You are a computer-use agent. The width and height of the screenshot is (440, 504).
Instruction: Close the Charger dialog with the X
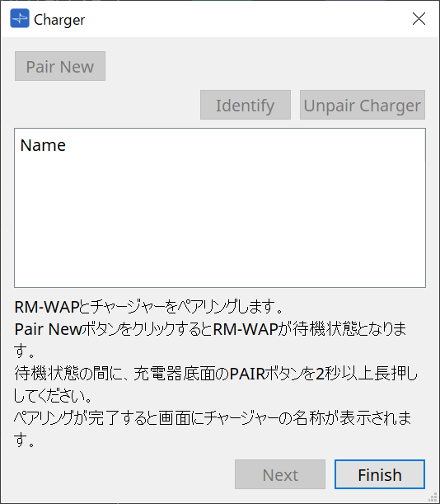(419, 19)
